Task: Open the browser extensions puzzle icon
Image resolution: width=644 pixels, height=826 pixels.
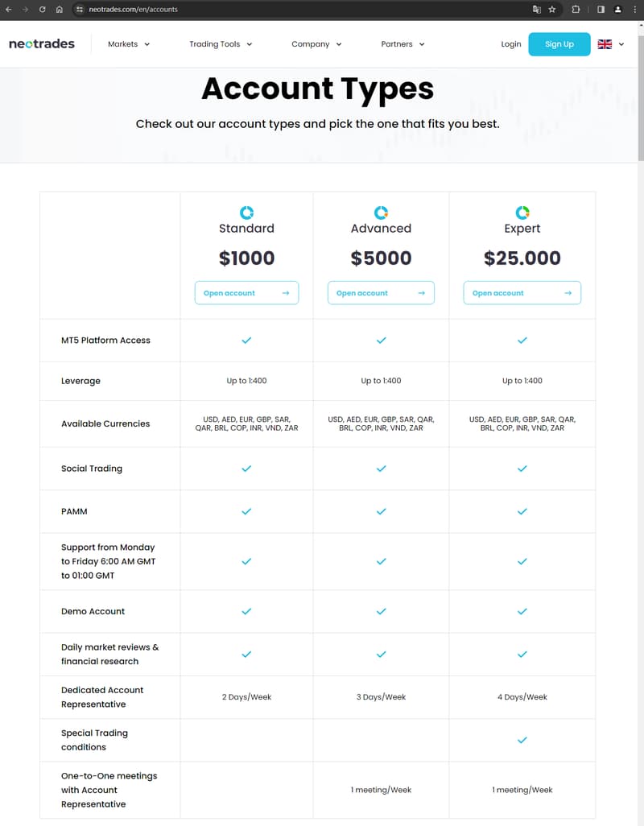Action: (576, 9)
